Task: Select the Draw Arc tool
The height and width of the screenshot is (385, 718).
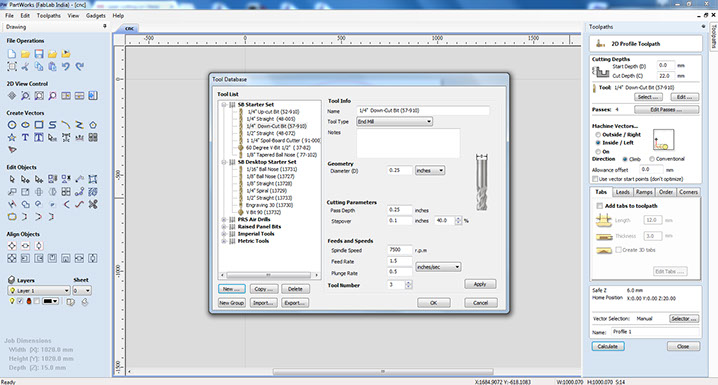Action: click(66, 125)
